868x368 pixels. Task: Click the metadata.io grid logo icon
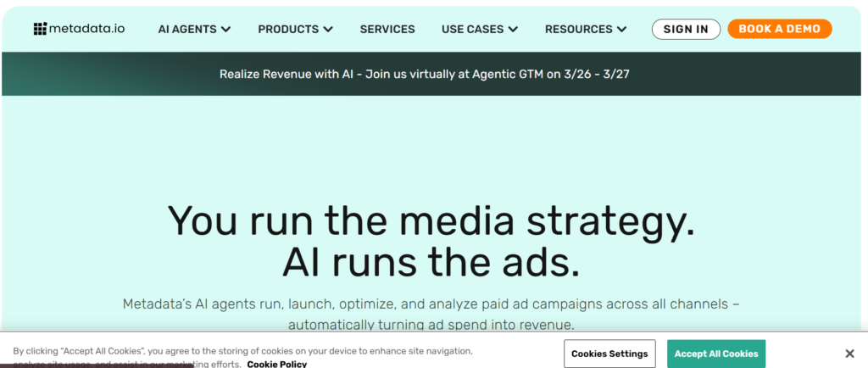click(40, 29)
